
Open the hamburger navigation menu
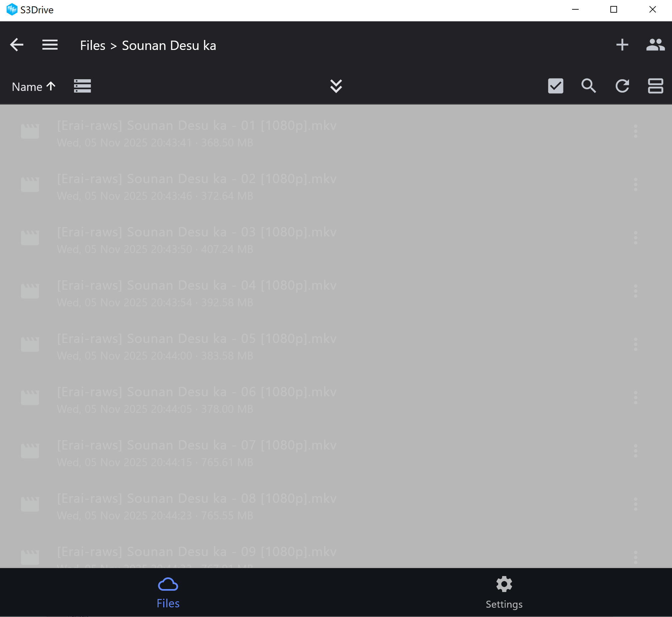[x=50, y=45]
